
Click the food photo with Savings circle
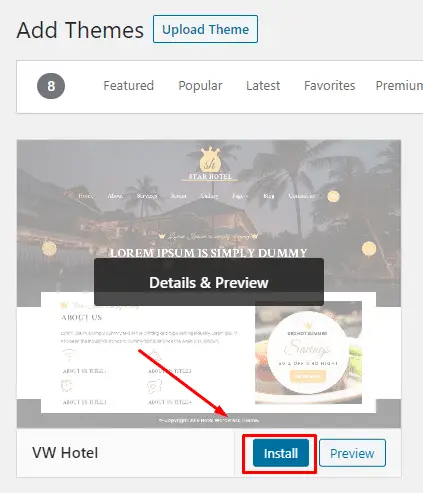coord(308,352)
